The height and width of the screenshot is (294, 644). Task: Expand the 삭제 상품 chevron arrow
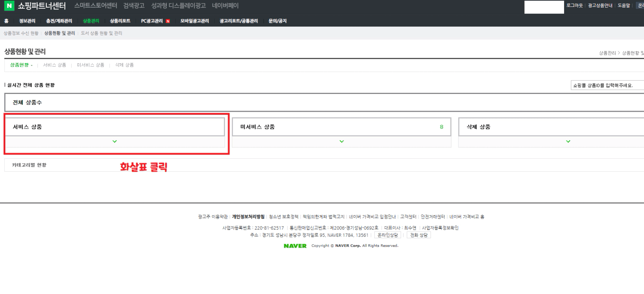(568, 141)
